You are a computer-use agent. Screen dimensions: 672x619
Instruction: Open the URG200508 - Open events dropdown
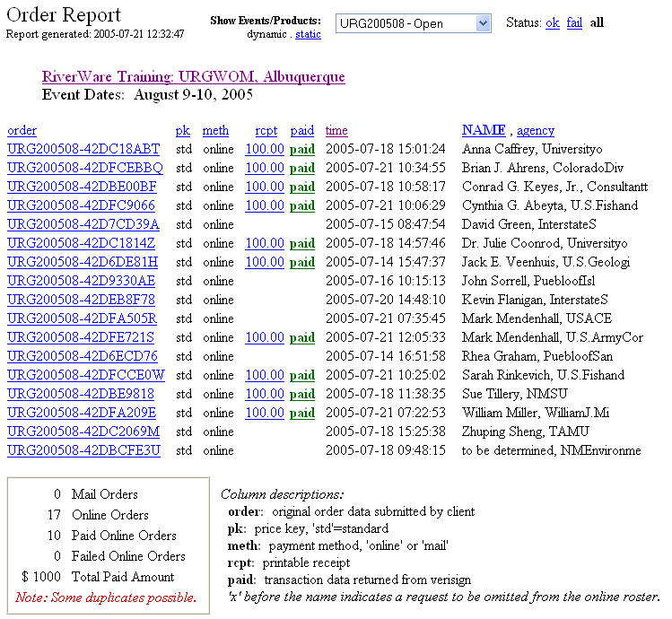pyautogui.click(x=413, y=23)
